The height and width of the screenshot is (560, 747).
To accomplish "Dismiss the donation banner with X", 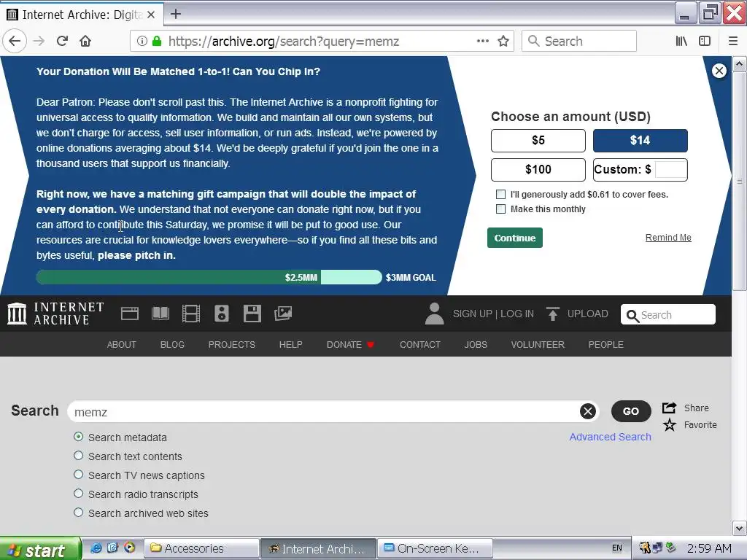I will tap(719, 71).
